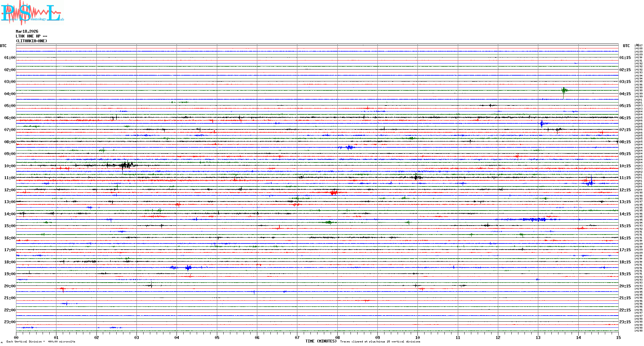Click minute 08 on bottom time axis

coord(337,338)
